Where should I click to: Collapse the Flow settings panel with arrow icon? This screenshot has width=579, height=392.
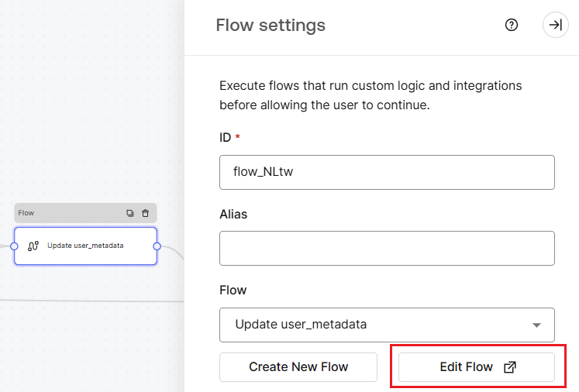[x=556, y=25]
